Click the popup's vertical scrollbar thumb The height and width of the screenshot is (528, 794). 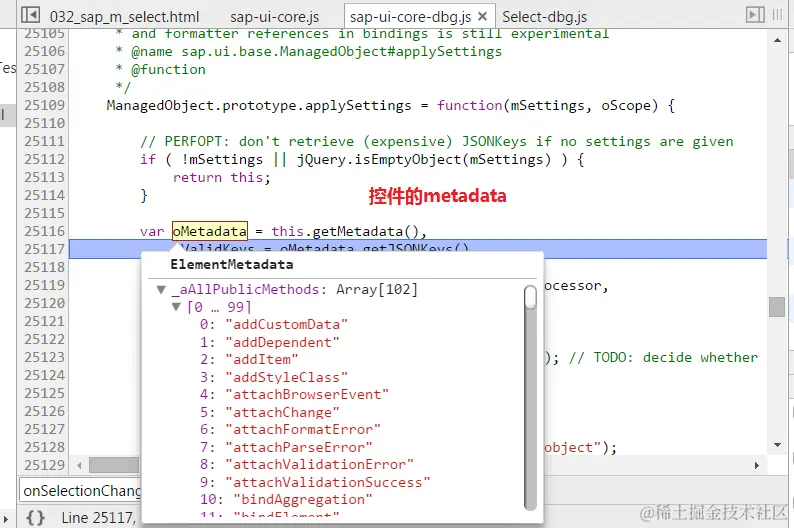click(530, 297)
